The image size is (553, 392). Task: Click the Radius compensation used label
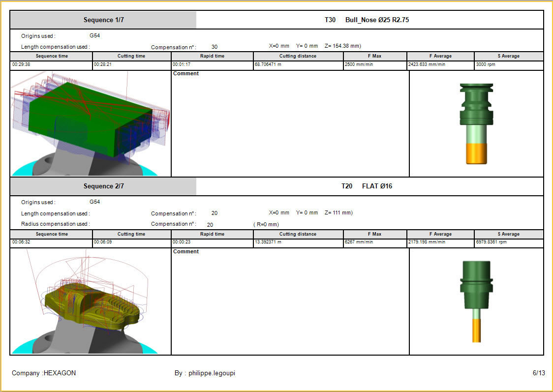[x=56, y=224]
